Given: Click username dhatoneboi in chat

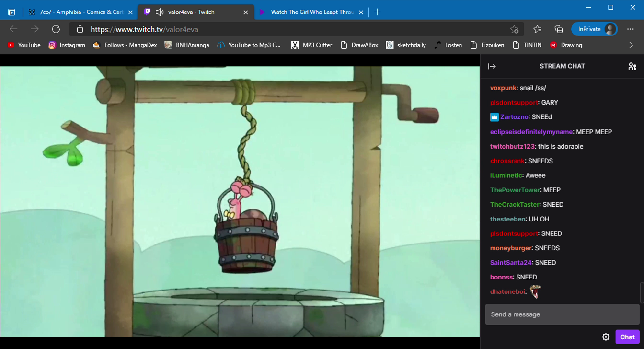Looking at the screenshot, I should pyautogui.click(x=508, y=291).
